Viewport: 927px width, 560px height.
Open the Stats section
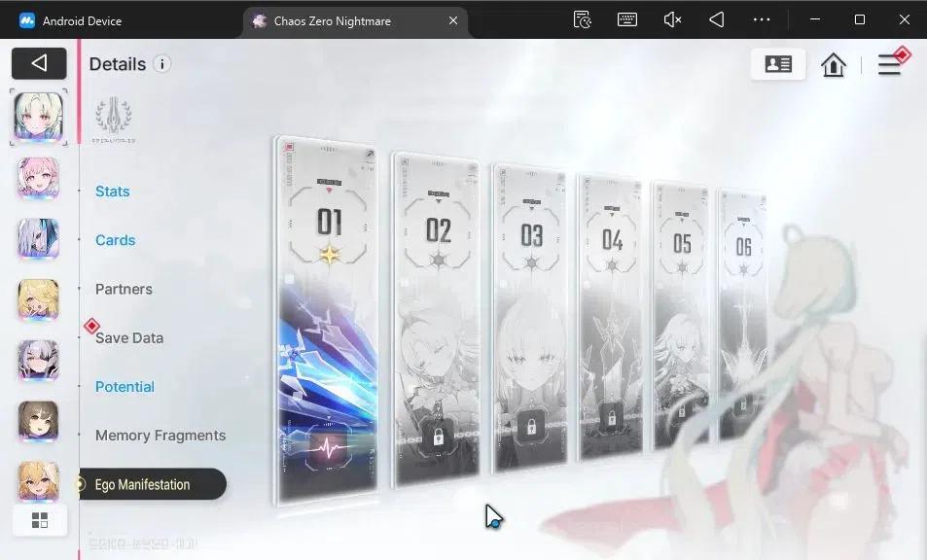112,192
